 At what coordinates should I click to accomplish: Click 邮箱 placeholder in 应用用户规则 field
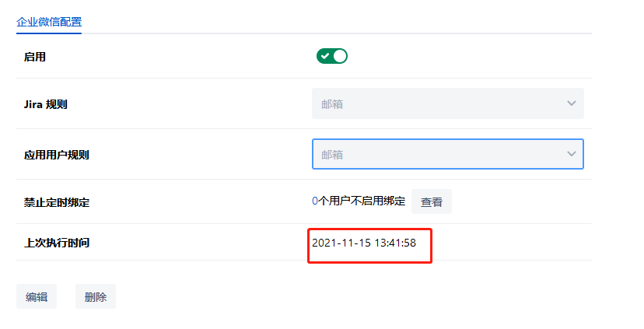pos(332,155)
